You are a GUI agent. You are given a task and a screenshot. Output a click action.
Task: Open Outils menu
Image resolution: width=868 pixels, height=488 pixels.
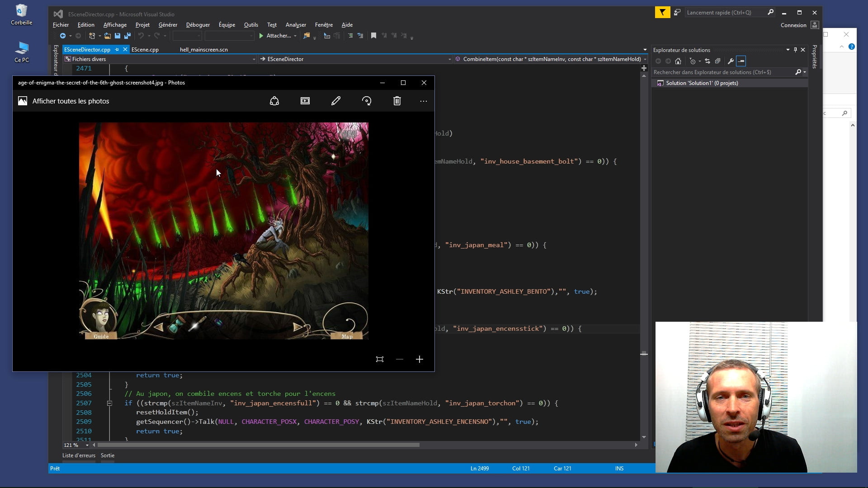click(251, 25)
